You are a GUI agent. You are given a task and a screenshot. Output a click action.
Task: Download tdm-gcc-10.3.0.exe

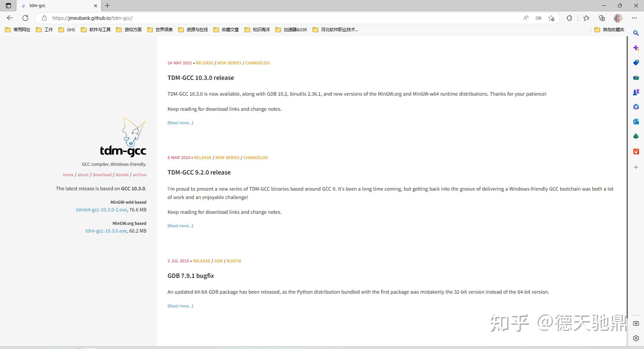pyautogui.click(x=106, y=231)
